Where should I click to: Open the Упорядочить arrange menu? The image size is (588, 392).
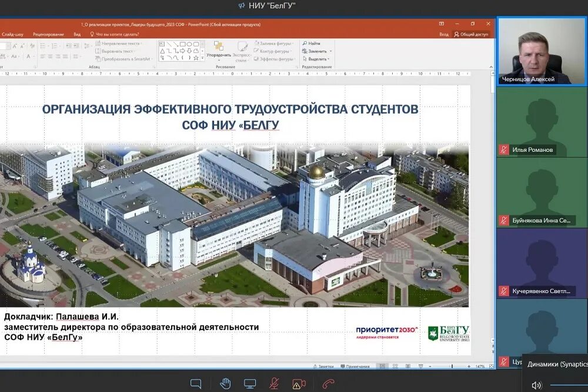[219, 51]
